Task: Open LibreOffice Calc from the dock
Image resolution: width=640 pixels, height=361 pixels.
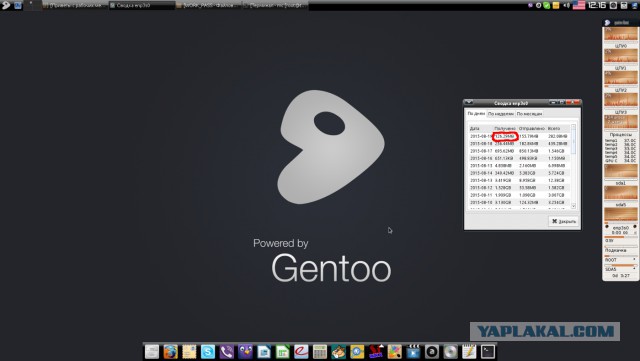Action: 282,352
